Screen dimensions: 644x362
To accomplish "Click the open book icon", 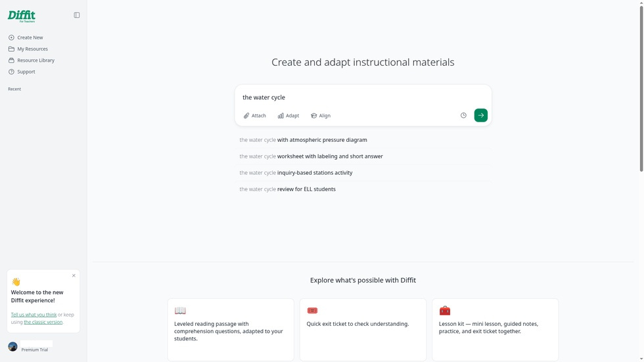I will [180, 311].
